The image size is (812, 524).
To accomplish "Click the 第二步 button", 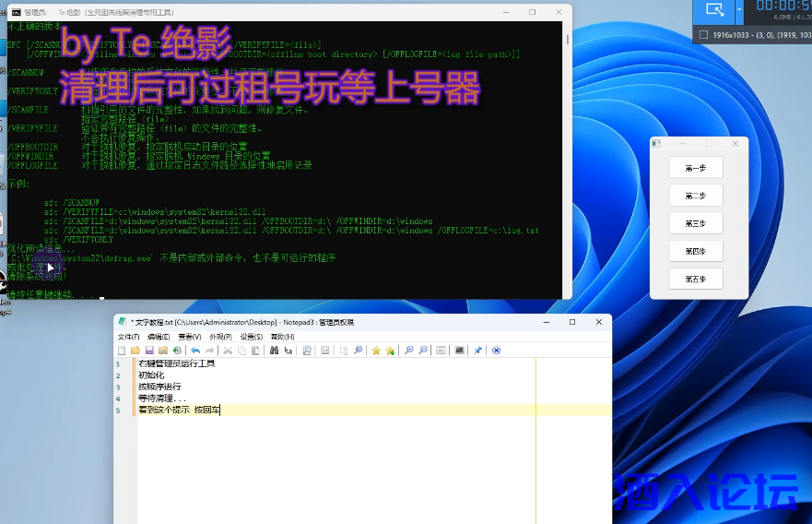I will (x=696, y=196).
